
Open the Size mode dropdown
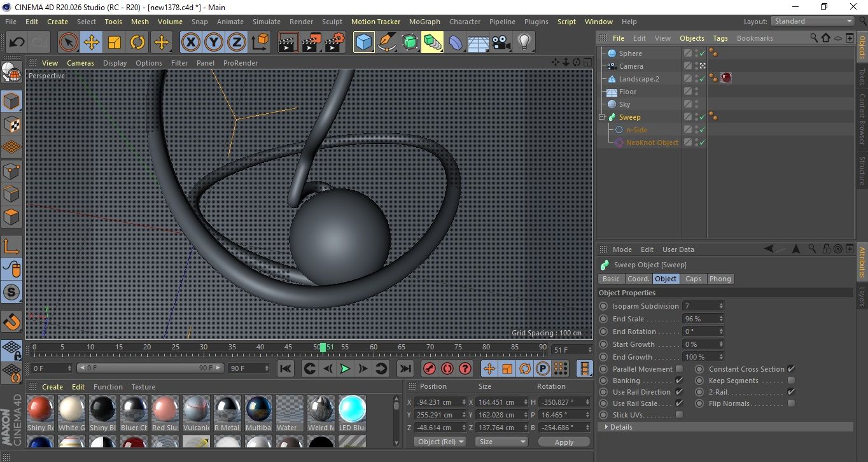pos(502,442)
